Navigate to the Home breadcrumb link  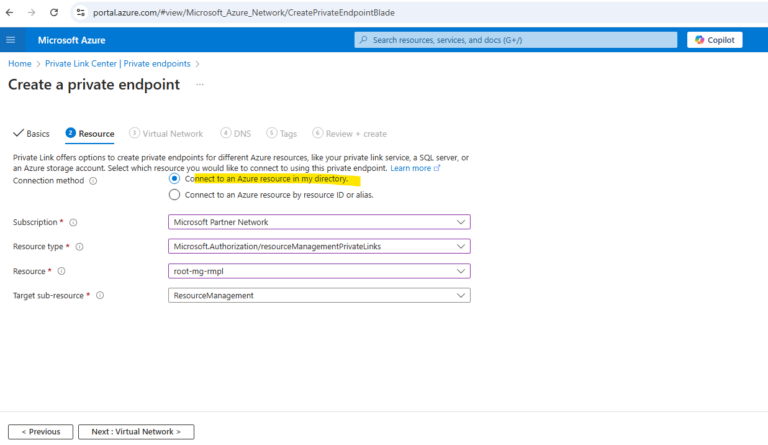point(19,64)
